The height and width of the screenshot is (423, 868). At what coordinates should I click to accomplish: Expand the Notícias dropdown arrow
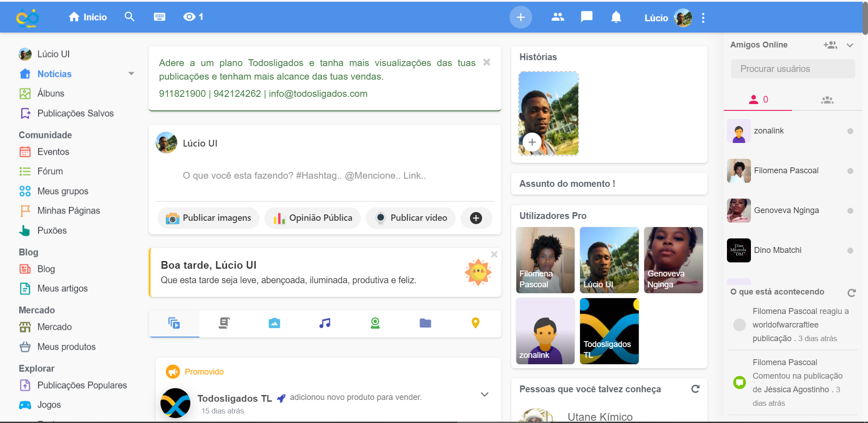(131, 74)
